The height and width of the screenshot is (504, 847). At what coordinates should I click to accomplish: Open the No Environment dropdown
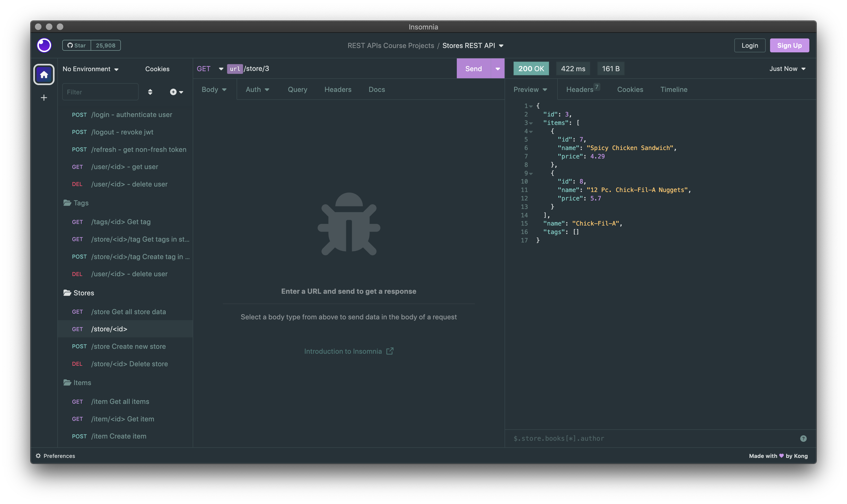pos(90,69)
